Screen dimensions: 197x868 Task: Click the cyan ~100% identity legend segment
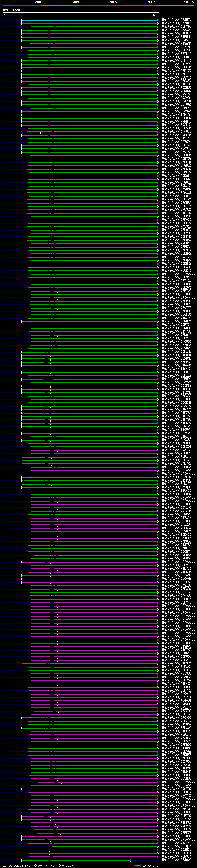tap(175, 6)
